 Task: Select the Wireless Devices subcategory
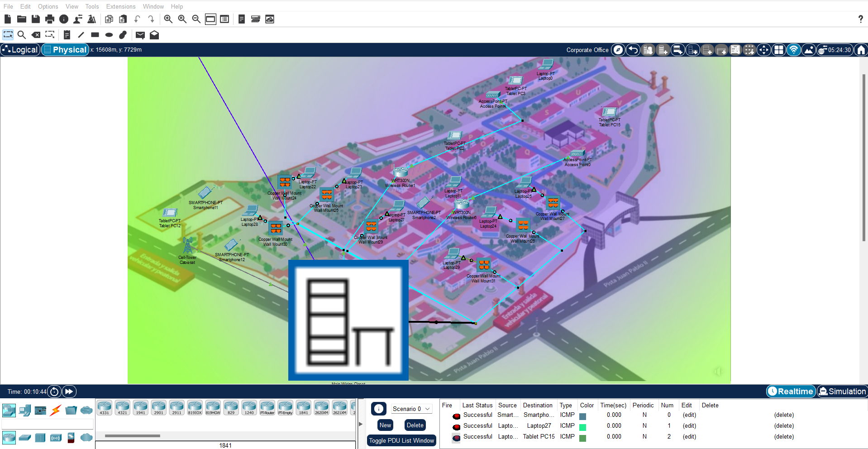(56, 438)
